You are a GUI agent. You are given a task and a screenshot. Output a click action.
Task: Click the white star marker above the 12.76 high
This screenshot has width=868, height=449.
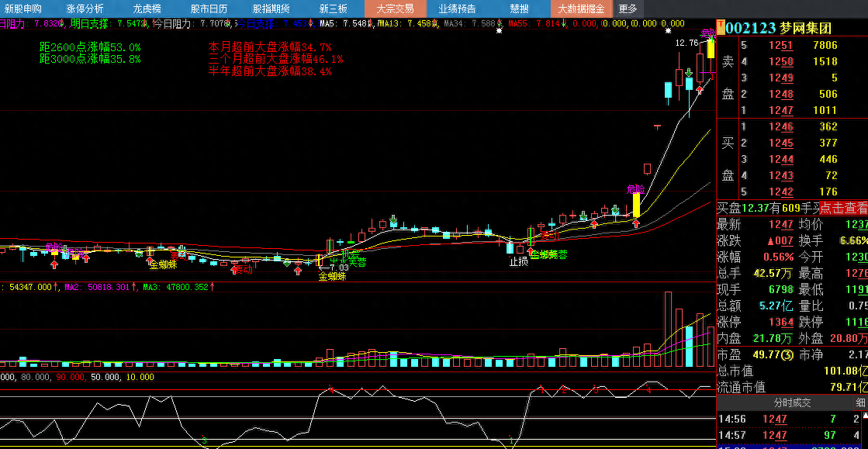[668, 31]
